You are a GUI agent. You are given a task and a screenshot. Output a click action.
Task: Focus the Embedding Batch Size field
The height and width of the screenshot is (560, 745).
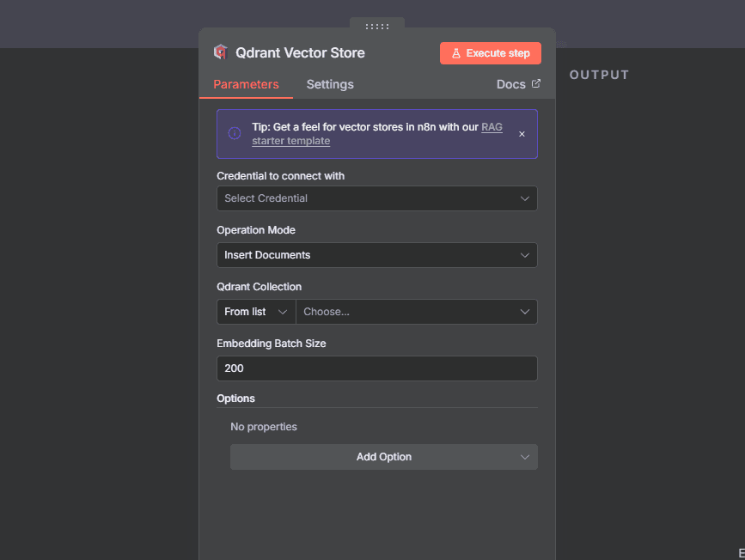point(377,368)
